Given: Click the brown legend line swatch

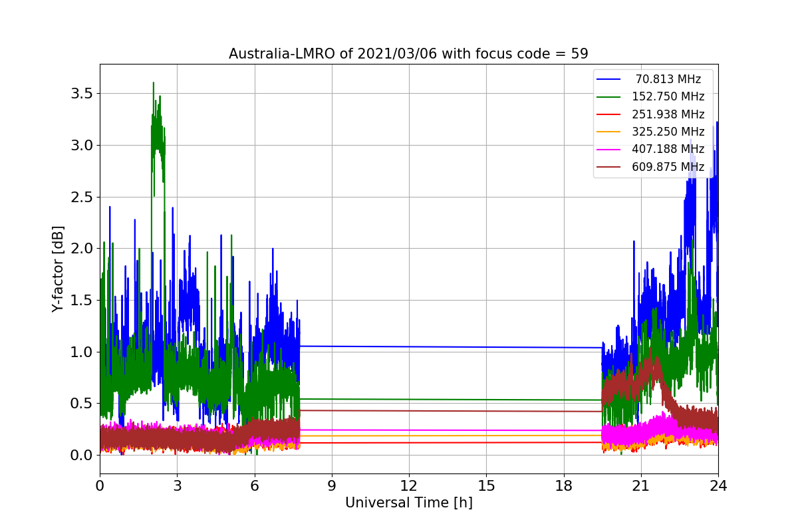Looking at the screenshot, I should click(x=609, y=168).
